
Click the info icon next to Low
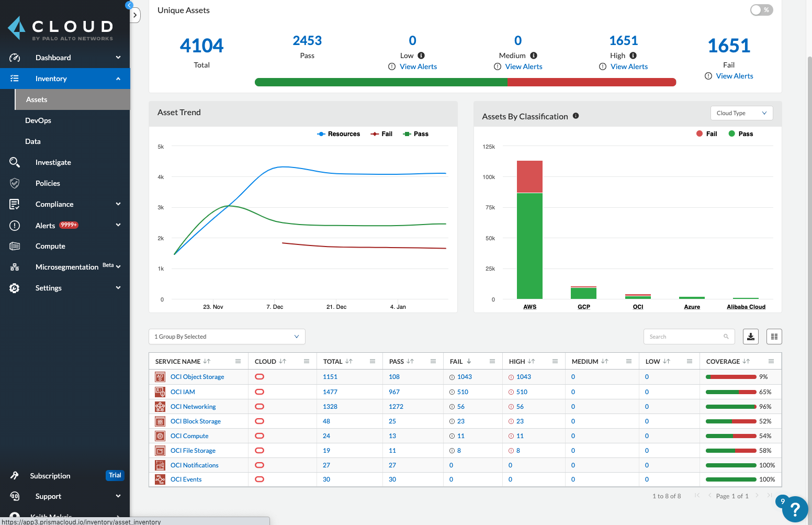421,55
